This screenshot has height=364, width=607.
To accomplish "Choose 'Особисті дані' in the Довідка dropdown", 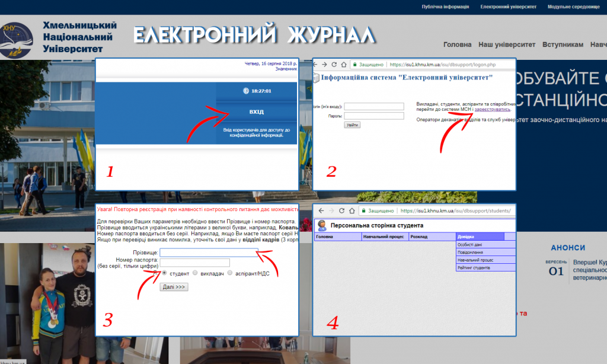I will [x=486, y=245].
